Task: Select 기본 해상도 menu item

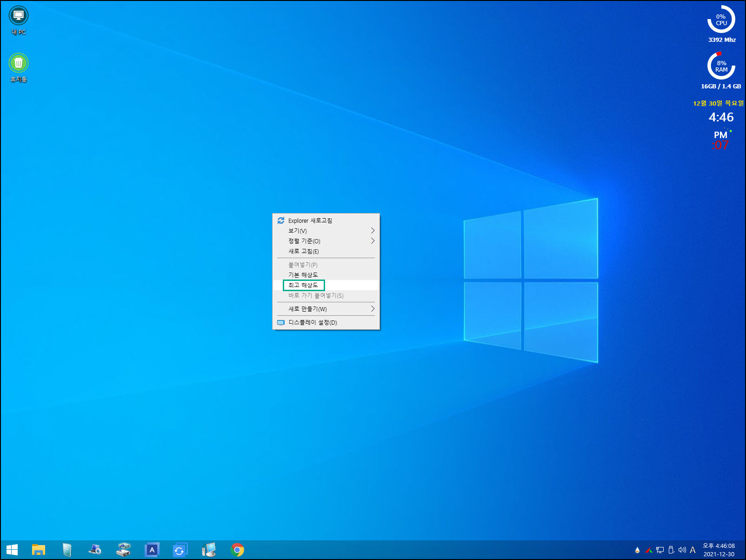Action: click(x=326, y=275)
